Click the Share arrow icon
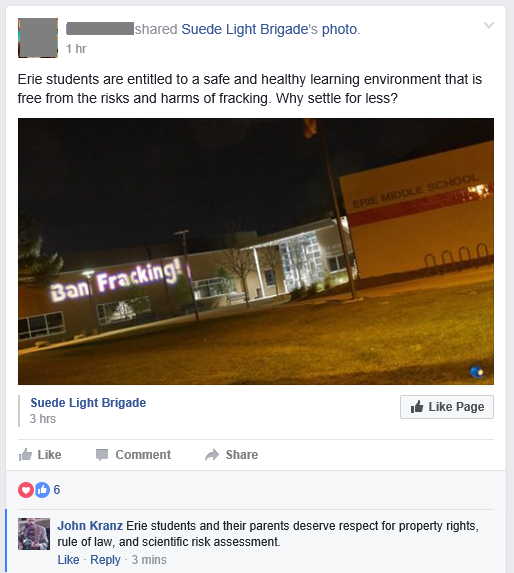This screenshot has height=573, width=514. click(212, 455)
